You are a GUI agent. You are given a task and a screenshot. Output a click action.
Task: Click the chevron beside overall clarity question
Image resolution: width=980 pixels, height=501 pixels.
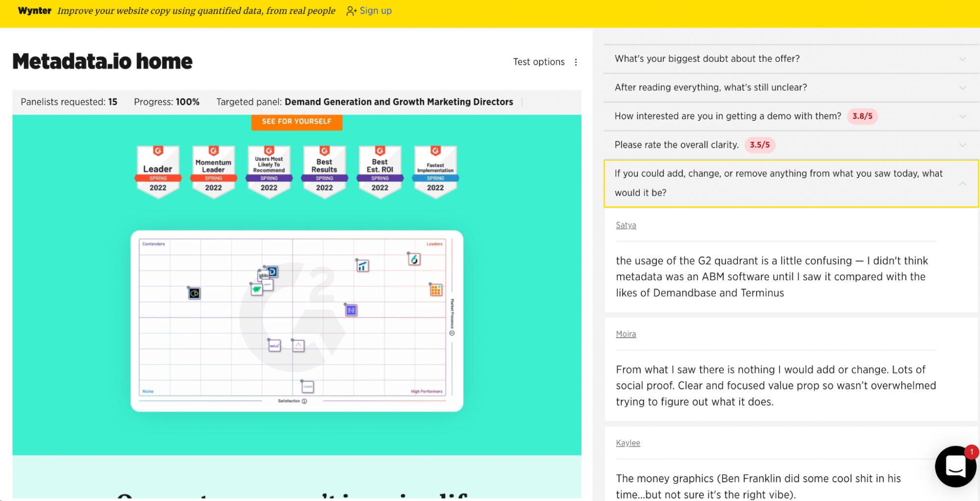(x=962, y=145)
